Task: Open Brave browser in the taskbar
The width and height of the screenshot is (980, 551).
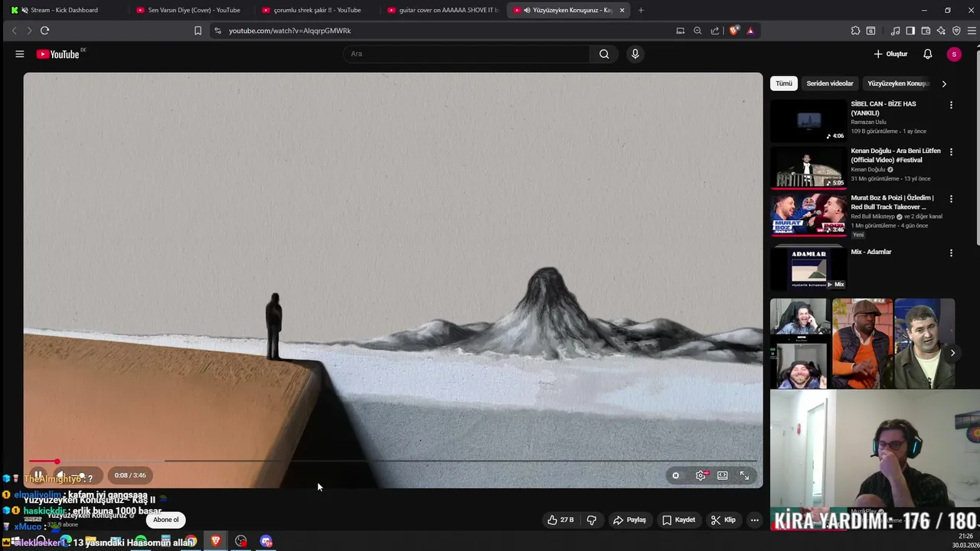Action: pyautogui.click(x=216, y=541)
